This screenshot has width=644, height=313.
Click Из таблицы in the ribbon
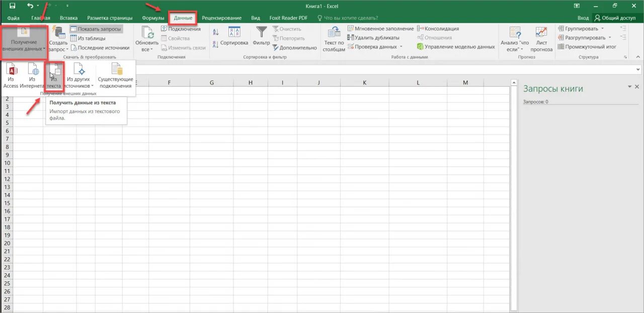(x=88, y=38)
